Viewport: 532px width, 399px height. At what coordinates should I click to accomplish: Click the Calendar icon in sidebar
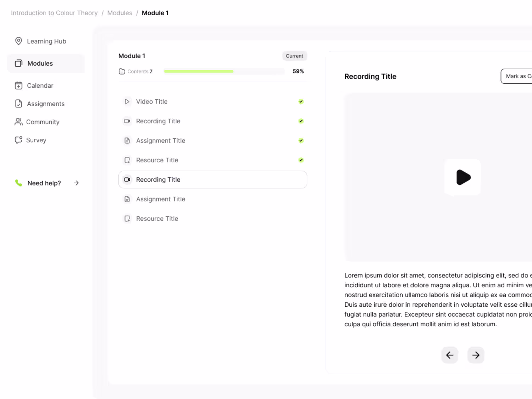(x=18, y=85)
